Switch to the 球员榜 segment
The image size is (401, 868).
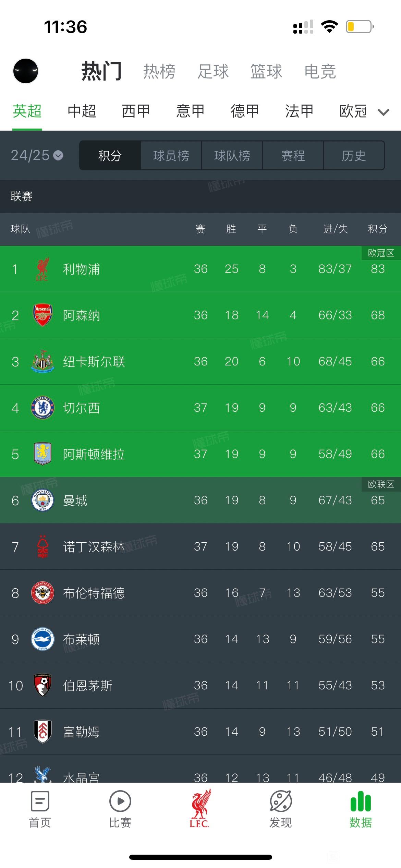point(171,156)
